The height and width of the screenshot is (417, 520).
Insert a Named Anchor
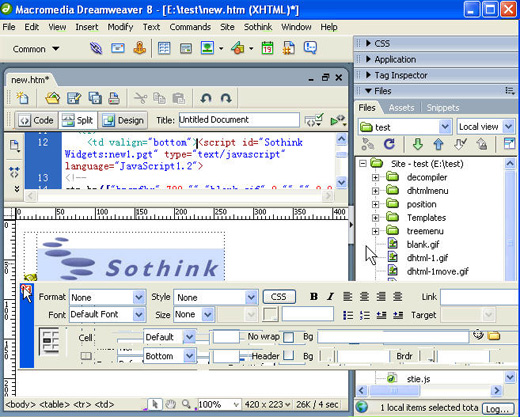[140, 49]
